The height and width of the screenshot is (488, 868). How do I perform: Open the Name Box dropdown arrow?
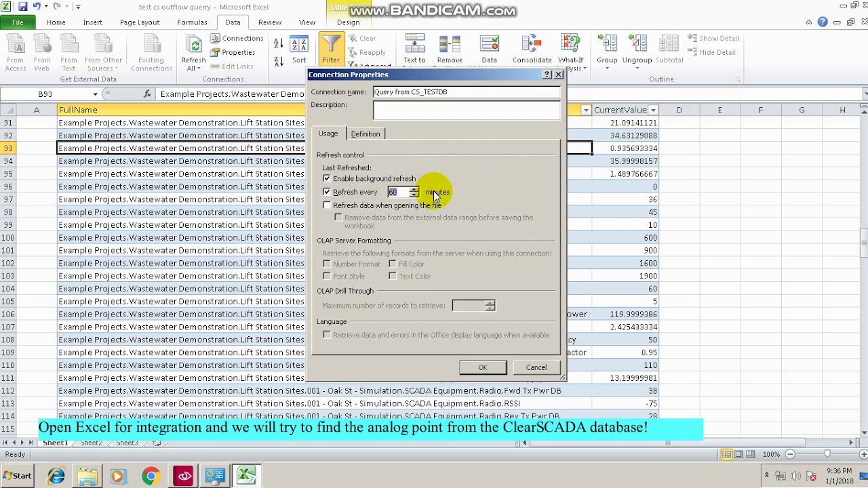pyautogui.click(x=95, y=94)
